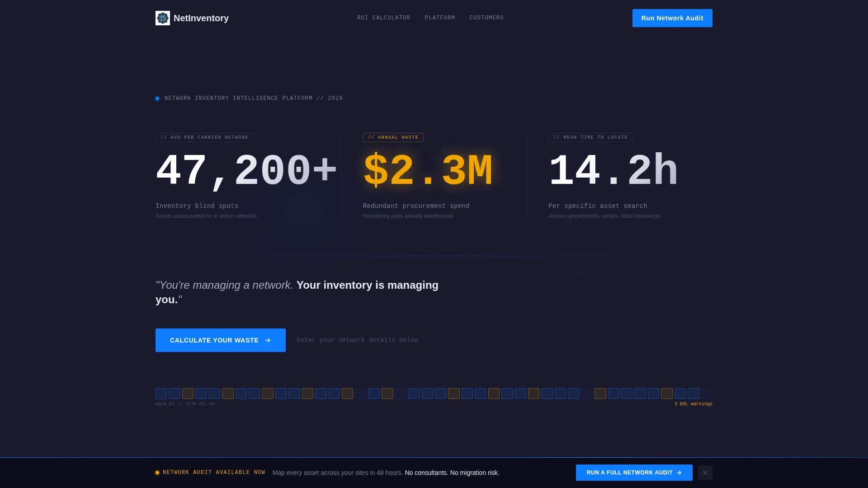Viewport: 868px width, 488px height.
Task: Select the '// ANNUAL WASTE' tag
Action: coord(393,137)
